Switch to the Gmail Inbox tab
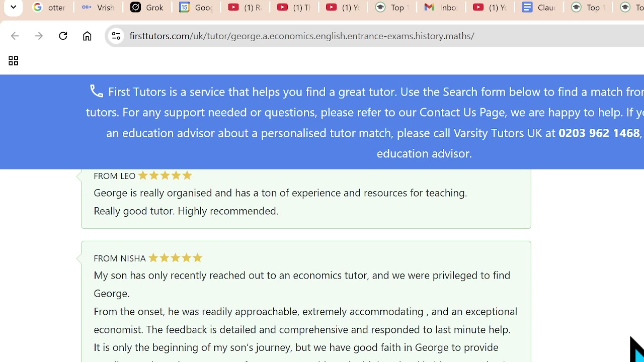The height and width of the screenshot is (362, 644). [441, 8]
